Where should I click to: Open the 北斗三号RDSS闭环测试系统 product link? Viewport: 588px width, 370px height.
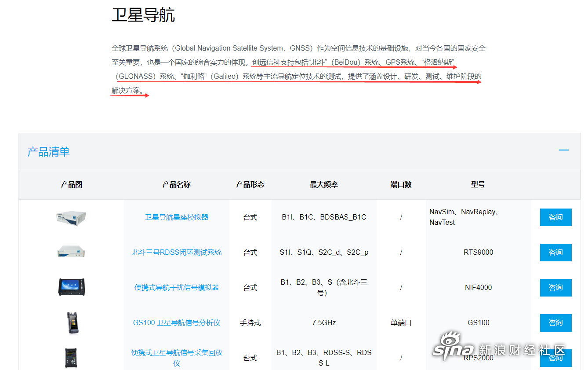pos(177,252)
